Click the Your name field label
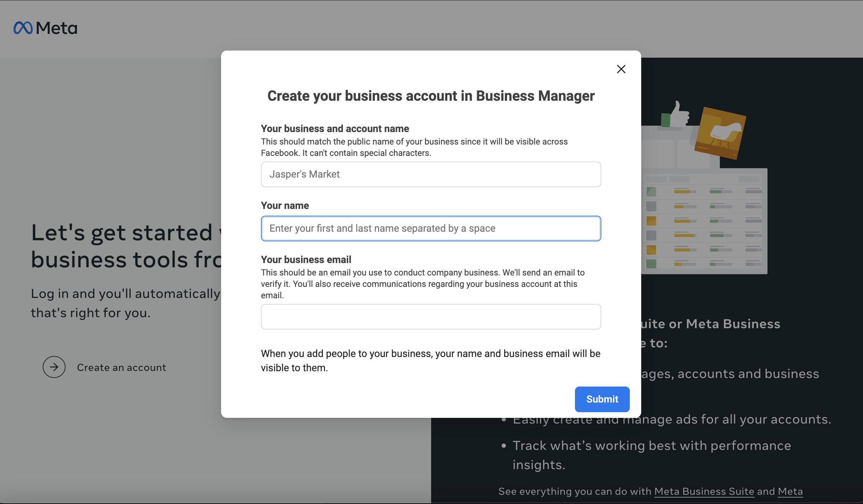The width and height of the screenshot is (863, 504). pyautogui.click(x=285, y=205)
